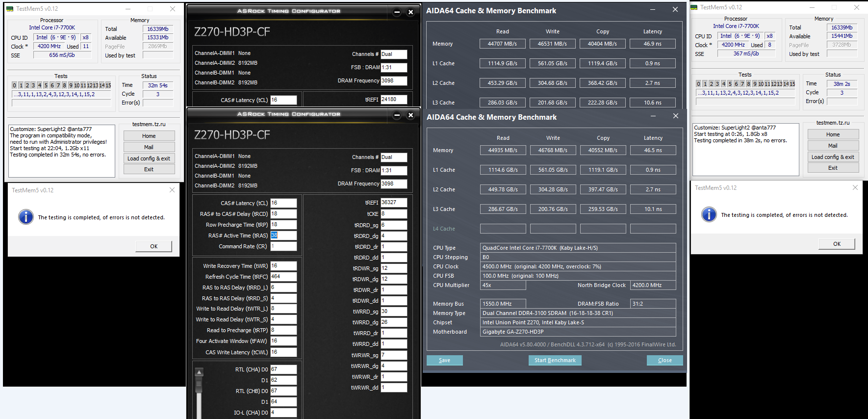Select the RTL (CHB) D0 field
Image resolution: width=868 pixels, height=419 pixels.
click(283, 391)
